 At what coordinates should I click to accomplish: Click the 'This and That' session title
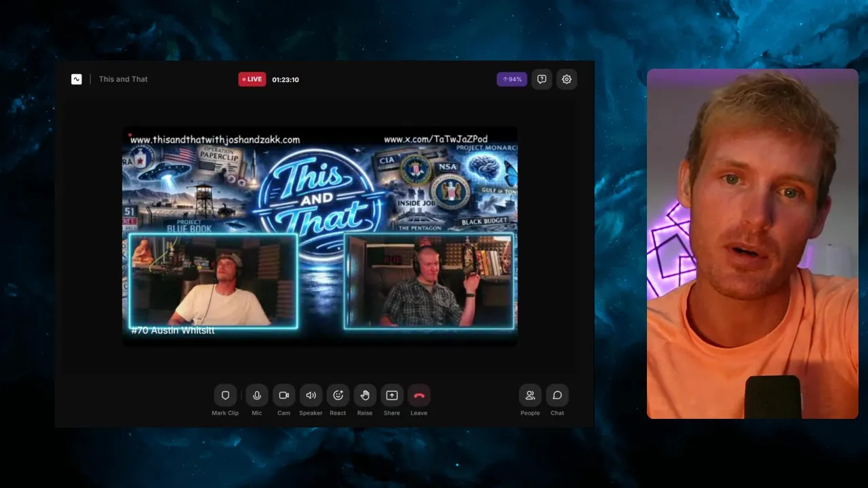coord(123,79)
